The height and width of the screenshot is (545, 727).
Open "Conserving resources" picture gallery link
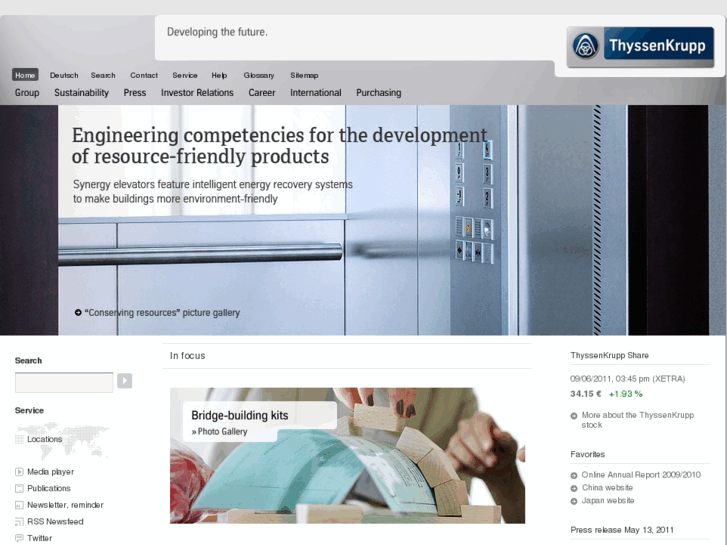[x=162, y=313]
